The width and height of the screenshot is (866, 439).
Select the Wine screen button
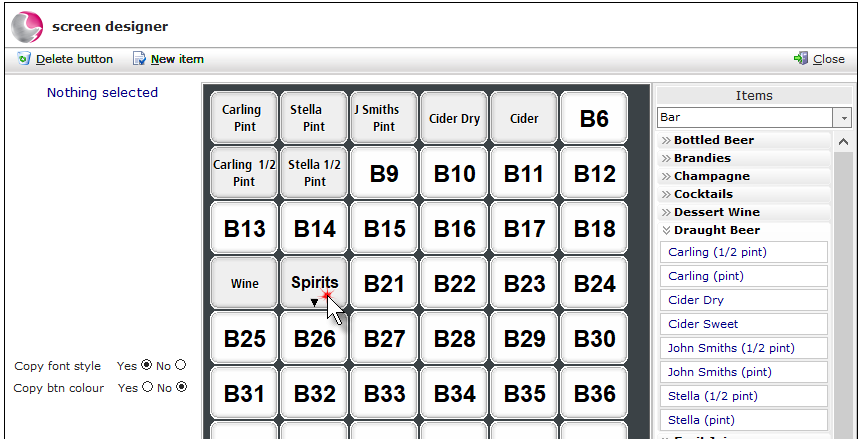tap(244, 283)
